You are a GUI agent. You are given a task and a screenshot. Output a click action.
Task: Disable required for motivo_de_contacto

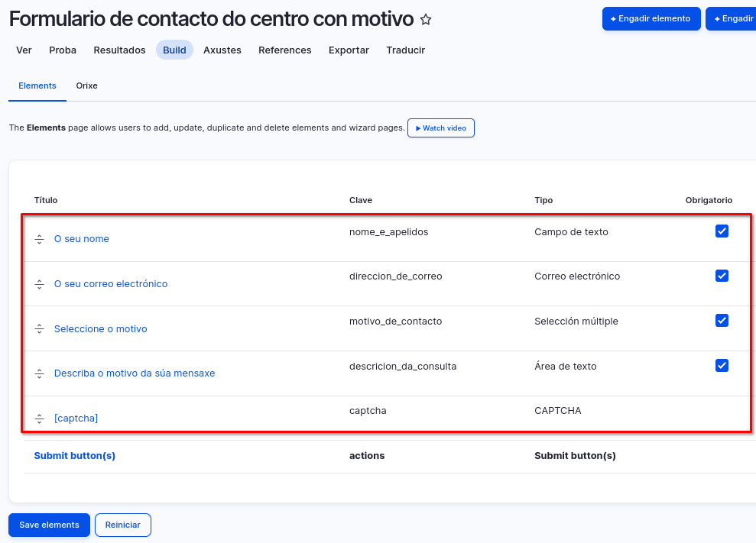point(722,321)
